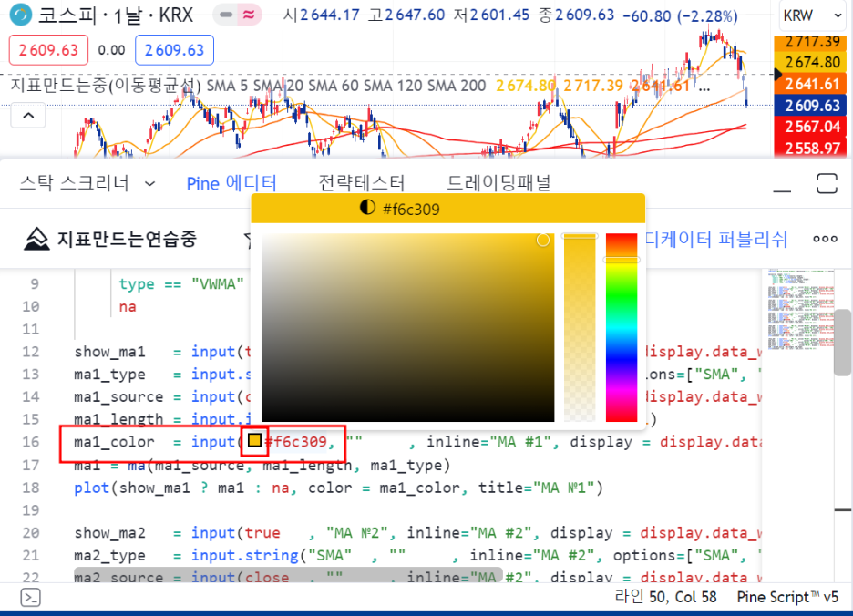The height and width of the screenshot is (616, 853).
Task: Click the 지표만드는연습중 script name
Action: tap(127, 239)
